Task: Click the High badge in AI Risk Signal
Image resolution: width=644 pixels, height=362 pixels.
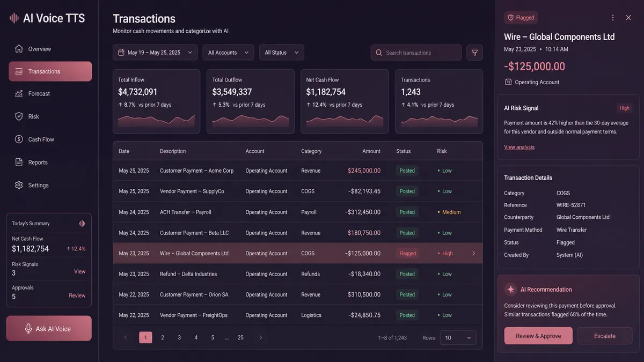Action: click(x=625, y=108)
